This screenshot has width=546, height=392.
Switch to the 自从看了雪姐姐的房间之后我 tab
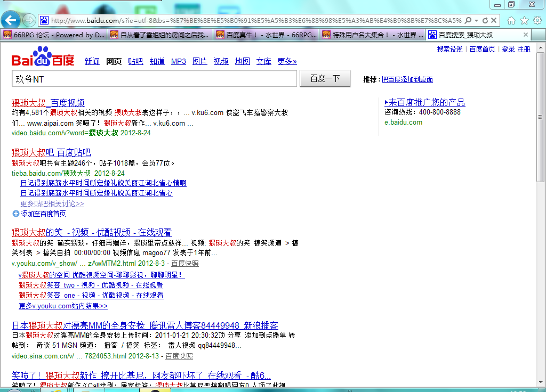click(x=160, y=35)
